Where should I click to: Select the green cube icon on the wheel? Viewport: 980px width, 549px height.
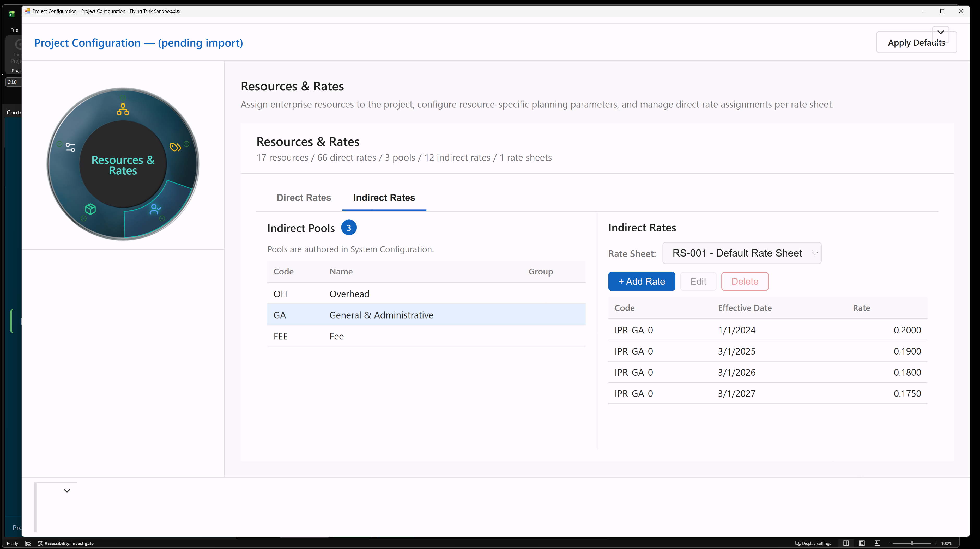pyautogui.click(x=90, y=209)
